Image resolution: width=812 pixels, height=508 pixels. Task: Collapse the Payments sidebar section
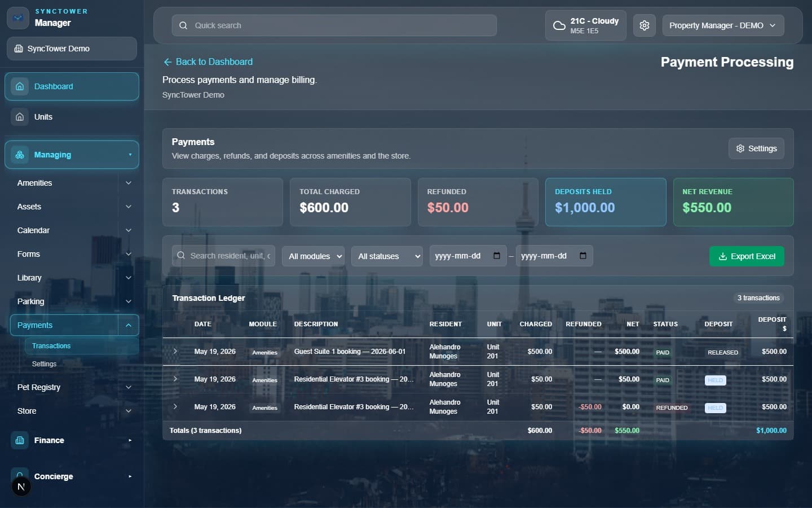tap(129, 325)
